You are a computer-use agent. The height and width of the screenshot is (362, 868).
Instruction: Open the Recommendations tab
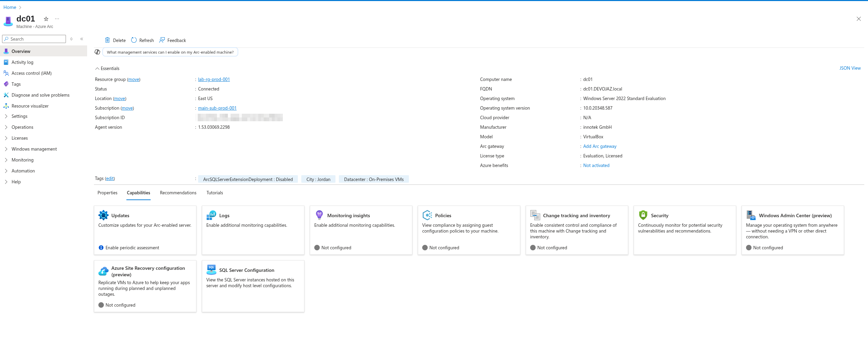coord(178,193)
